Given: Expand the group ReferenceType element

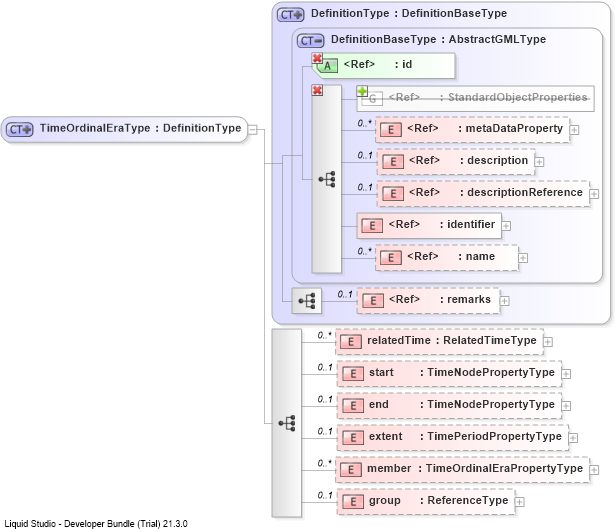Looking at the screenshot, I should (x=519, y=502).
